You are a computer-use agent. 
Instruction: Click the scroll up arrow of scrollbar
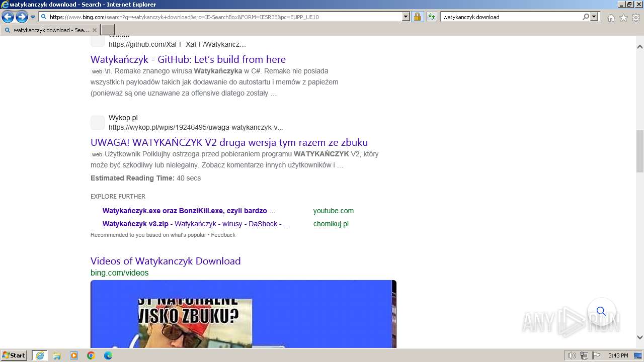tap(640, 47)
